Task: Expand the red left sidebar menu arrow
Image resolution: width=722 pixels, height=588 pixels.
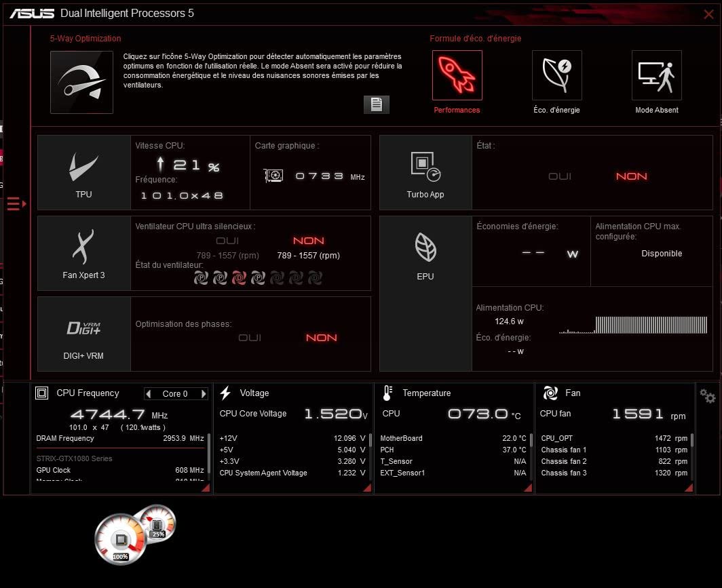Action: click(16, 203)
